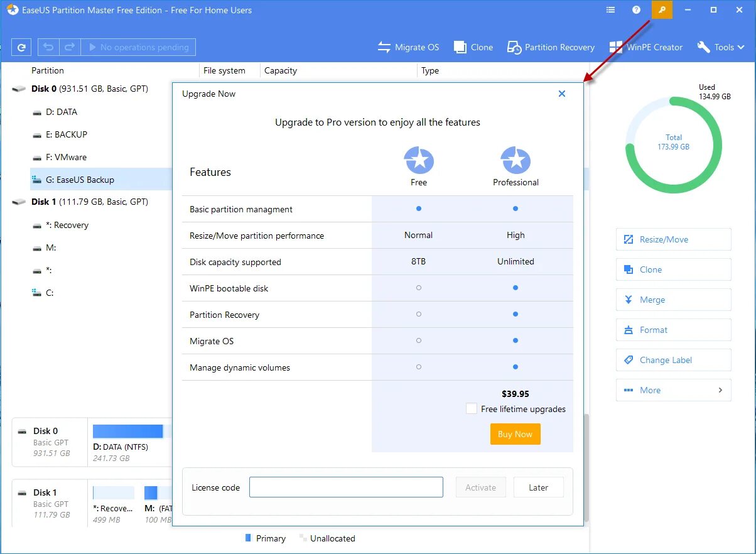Click the File system column header

point(224,70)
